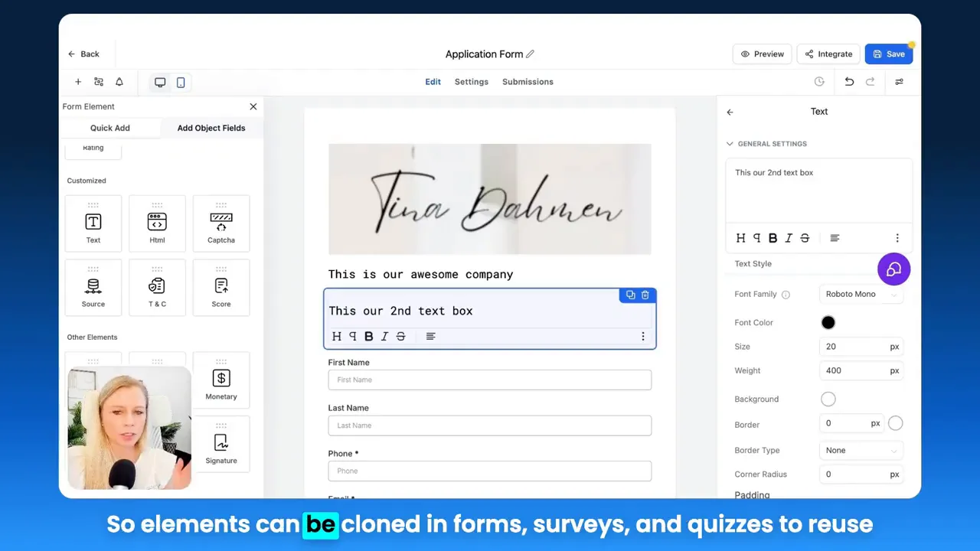Open notifications via the bell icon

click(x=119, y=82)
